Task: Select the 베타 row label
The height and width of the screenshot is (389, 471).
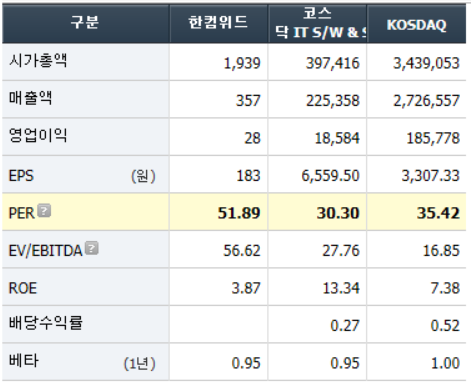Action: pos(23,360)
